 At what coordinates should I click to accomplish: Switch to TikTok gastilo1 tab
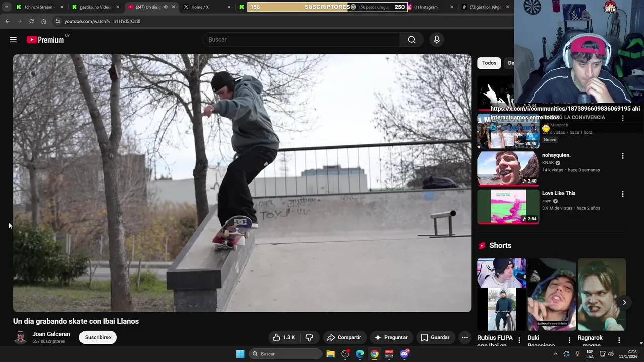[x=485, y=7]
